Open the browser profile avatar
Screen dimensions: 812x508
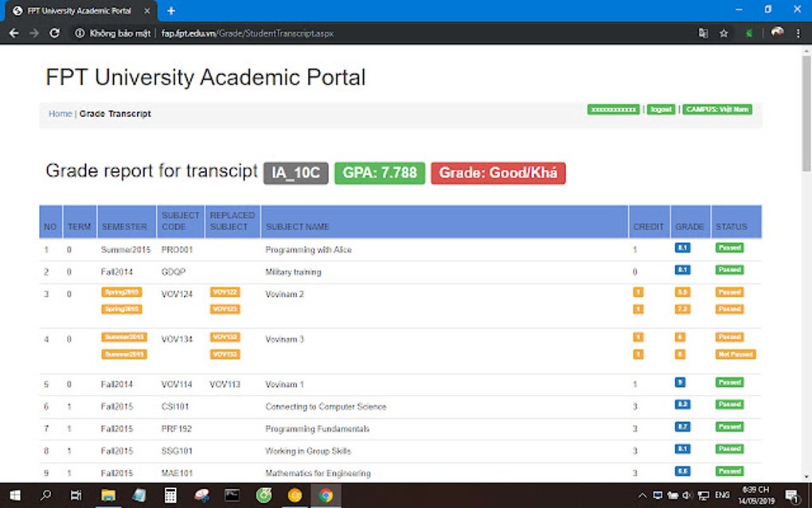point(777,33)
